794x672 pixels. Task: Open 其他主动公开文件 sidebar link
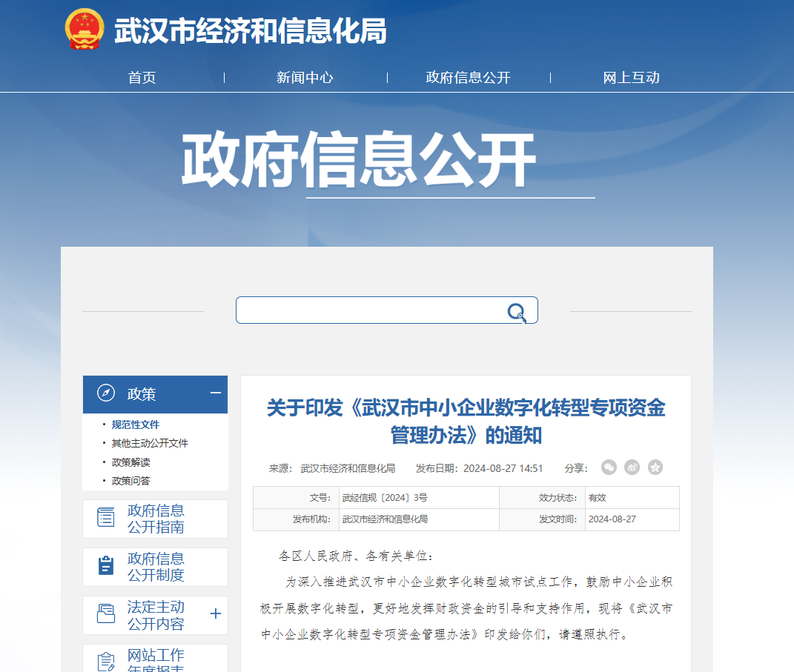150,443
